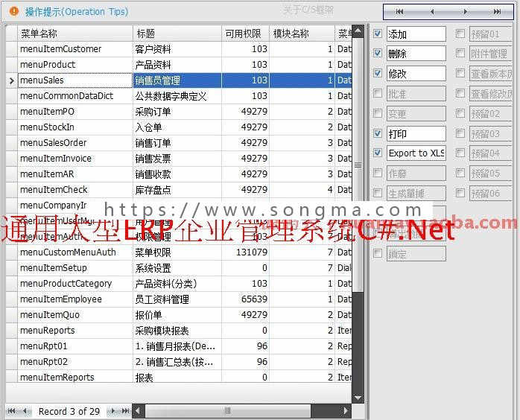The height and width of the screenshot is (420, 520).
Task: Jump to first record in bottom navigator
Action: click(x=11, y=411)
